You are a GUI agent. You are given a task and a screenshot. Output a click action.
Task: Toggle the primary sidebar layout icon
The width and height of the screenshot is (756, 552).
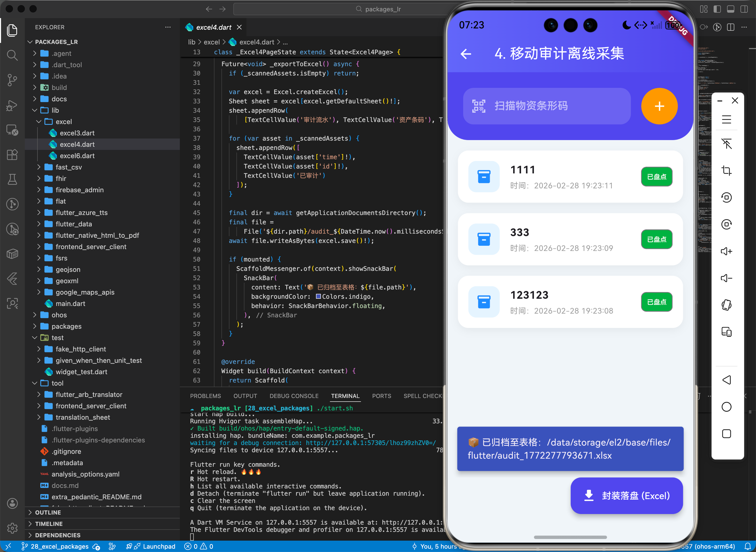point(717,9)
